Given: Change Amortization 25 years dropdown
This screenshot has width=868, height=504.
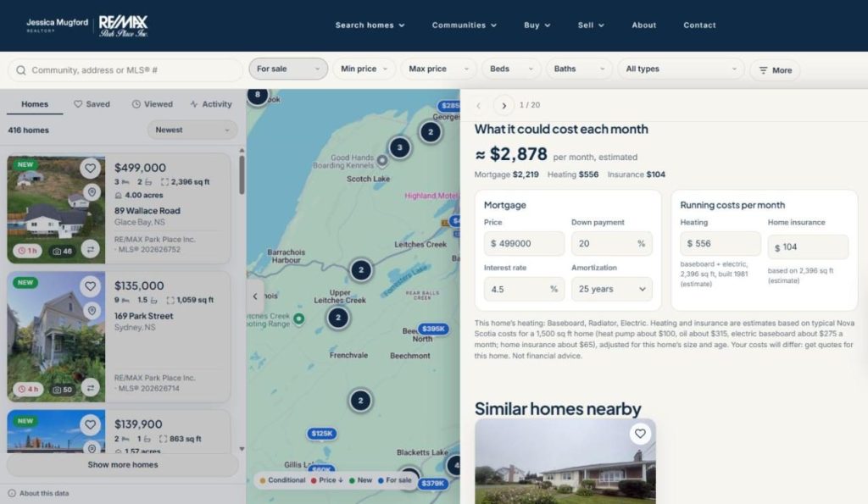Looking at the screenshot, I should click(x=612, y=289).
